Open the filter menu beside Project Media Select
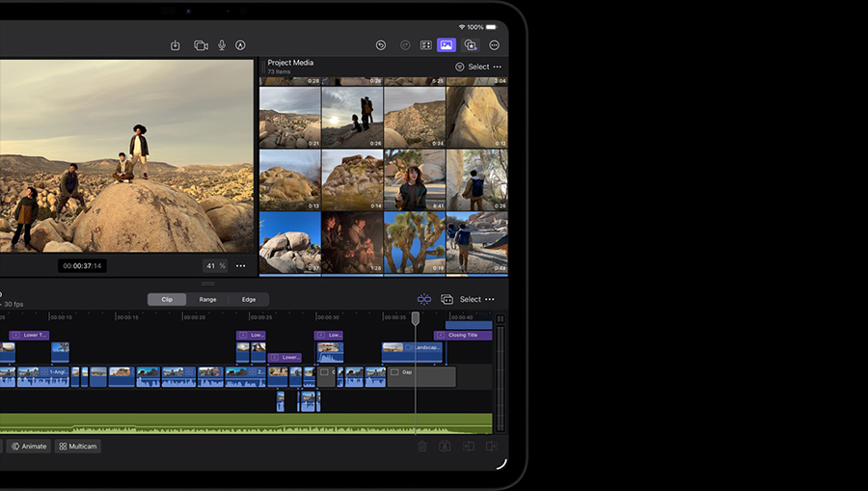868x491 pixels. click(460, 67)
